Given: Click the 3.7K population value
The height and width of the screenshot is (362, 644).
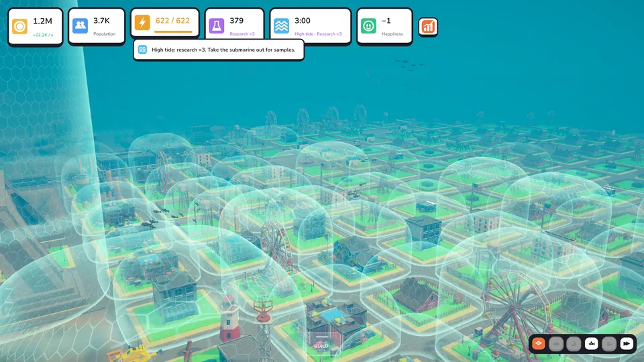Looking at the screenshot, I should coord(101,21).
